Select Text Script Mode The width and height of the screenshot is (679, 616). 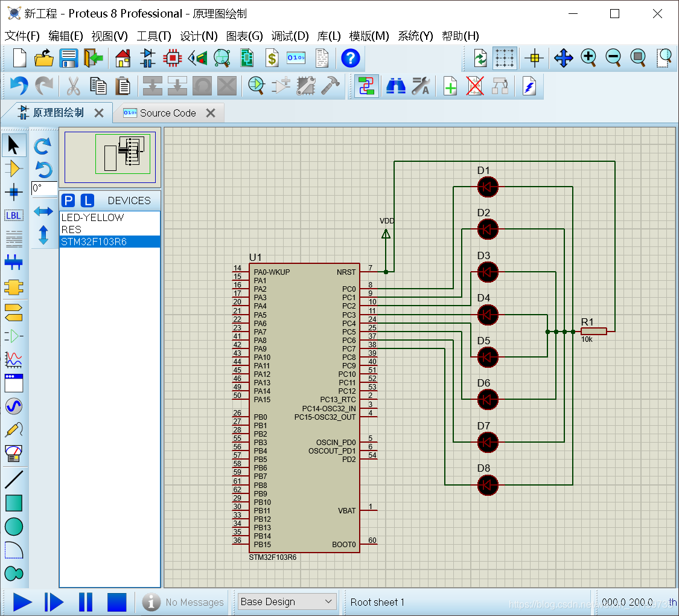(x=14, y=239)
